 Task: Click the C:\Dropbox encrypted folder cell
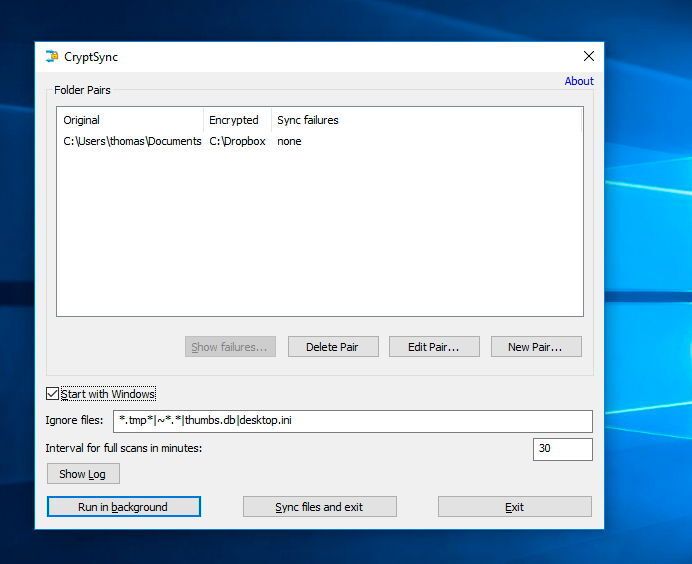236,142
